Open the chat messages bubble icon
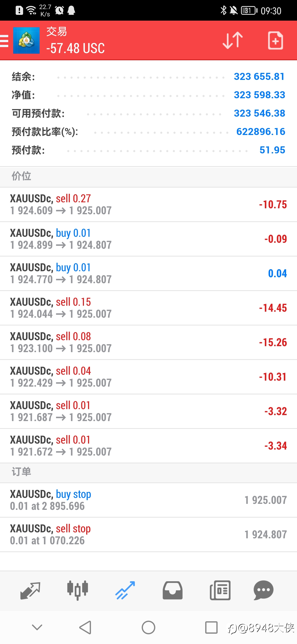Screen dimensions: 297x644 264,591
